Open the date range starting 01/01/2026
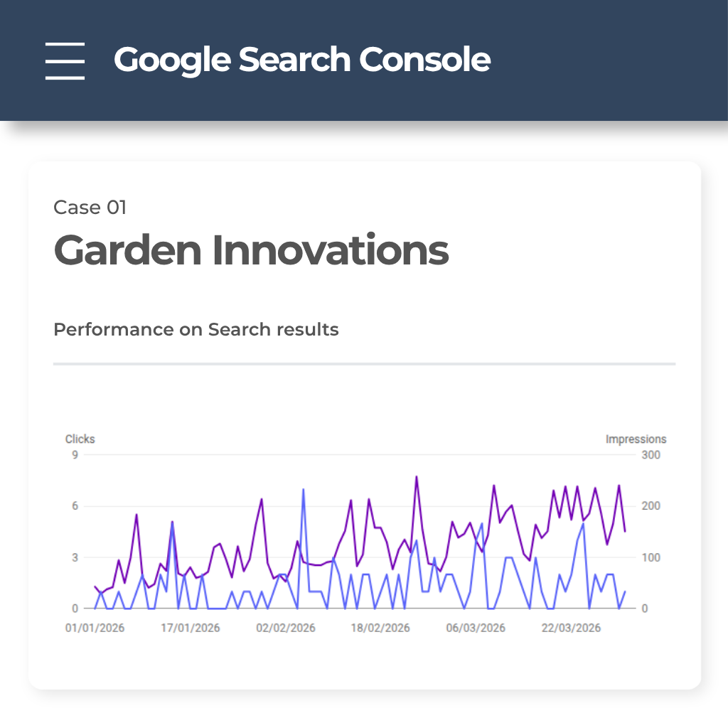Screen dimensions: 728x728 click(x=96, y=628)
